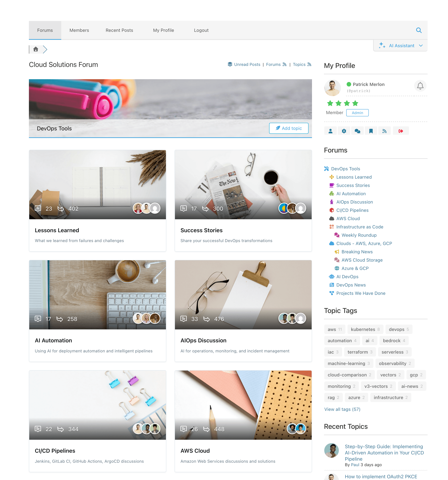This screenshot has height=480, width=448.
Task: Open search using the magnifier icon
Action: pyautogui.click(x=419, y=30)
